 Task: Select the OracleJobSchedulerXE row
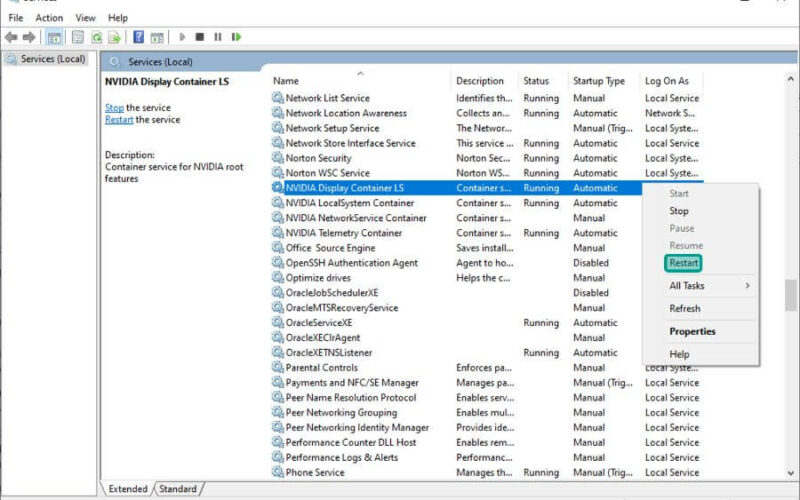pos(457,292)
